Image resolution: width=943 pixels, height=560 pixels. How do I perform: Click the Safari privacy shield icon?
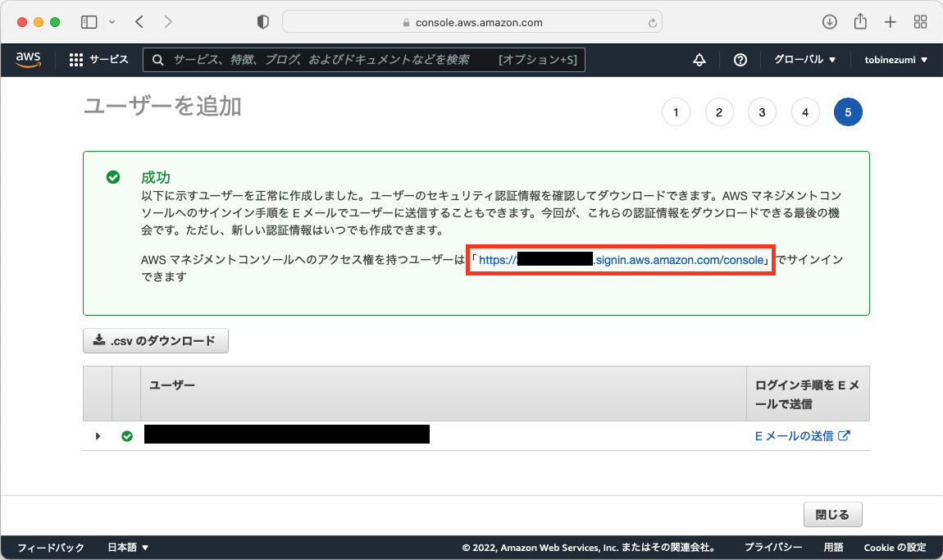263,22
